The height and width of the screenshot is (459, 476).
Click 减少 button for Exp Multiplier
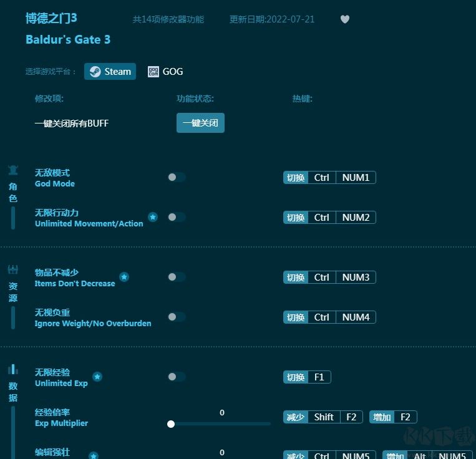click(296, 417)
